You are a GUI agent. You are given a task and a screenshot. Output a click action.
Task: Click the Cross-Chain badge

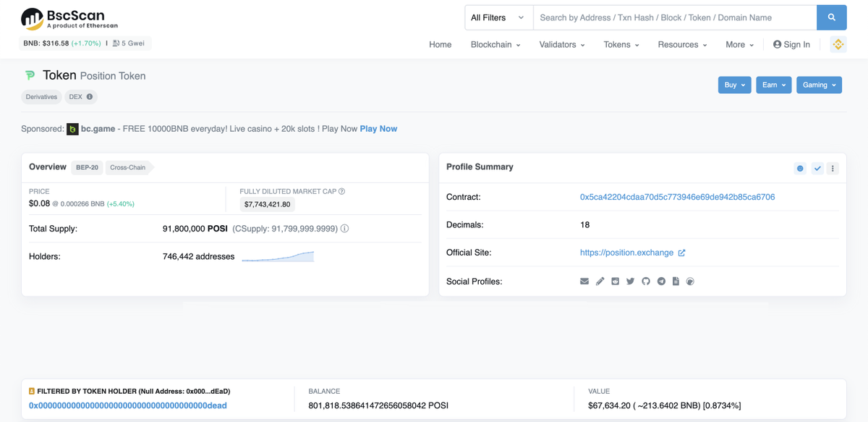(x=128, y=167)
